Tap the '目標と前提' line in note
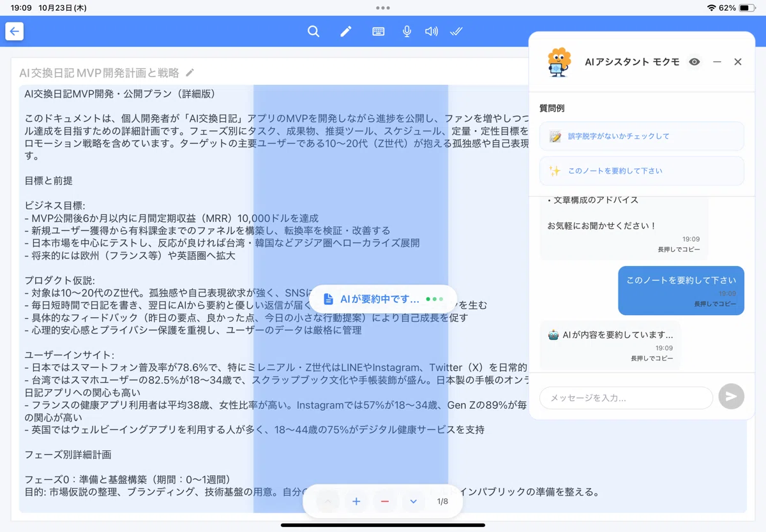766x532 pixels. click(x=49, y=181)
